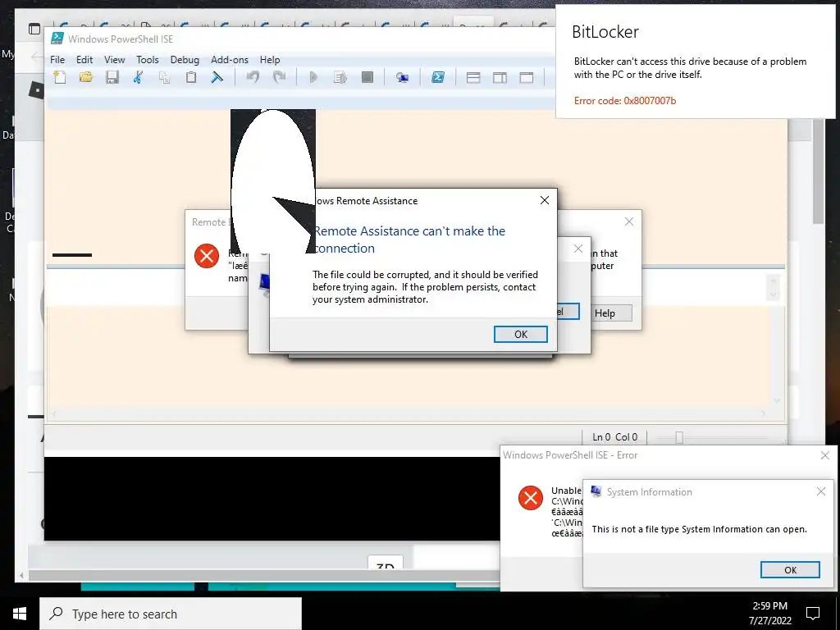Show Script Pane Right layout icon
This screenshot has width=840, height=630.
(x=500, y=78)
